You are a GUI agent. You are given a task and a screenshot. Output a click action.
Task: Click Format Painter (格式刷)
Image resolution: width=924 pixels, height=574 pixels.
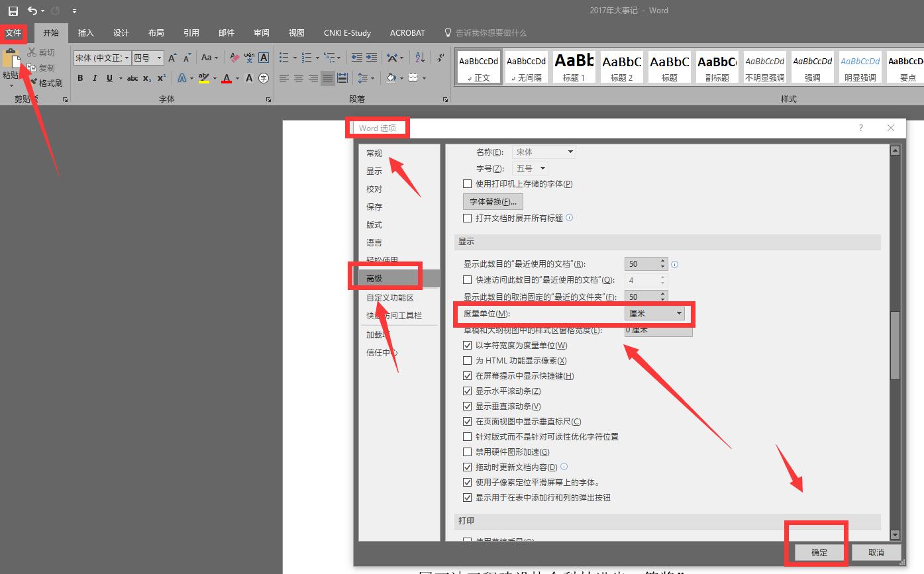[45, 83]
